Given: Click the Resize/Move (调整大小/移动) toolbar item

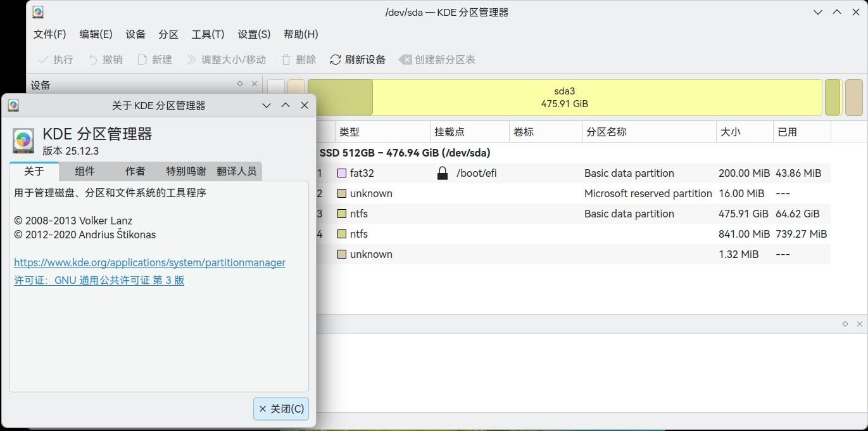Looking at the screenshot, I should [x=226, y=60].
